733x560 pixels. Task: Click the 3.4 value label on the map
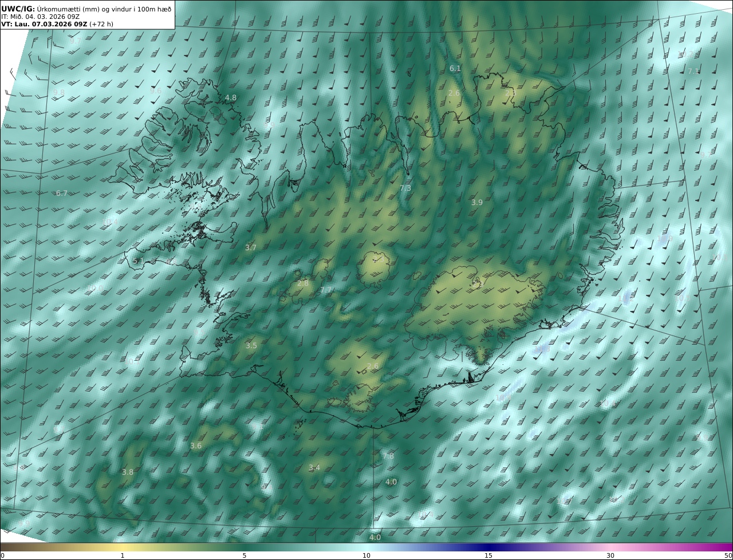(x=314, y=468)
